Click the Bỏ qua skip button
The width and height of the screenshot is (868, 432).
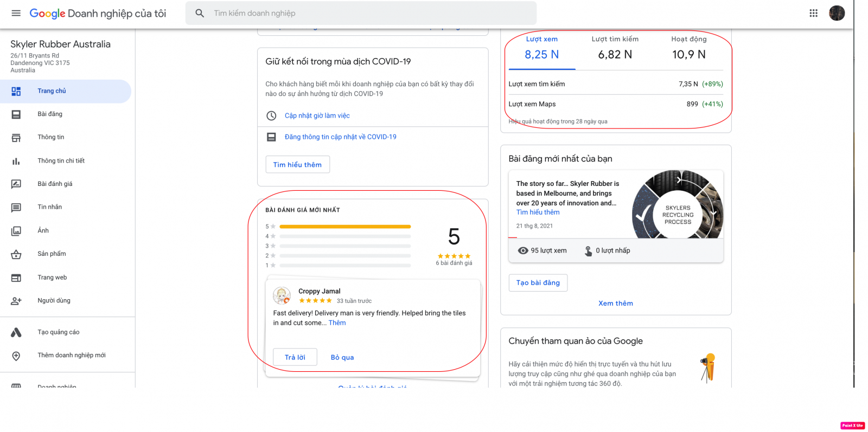click(342, 357)
